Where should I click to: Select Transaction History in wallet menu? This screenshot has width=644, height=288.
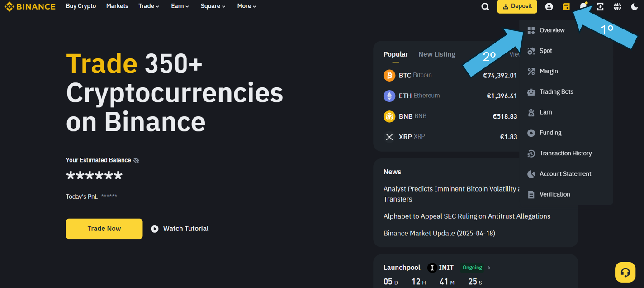coord(565,154)
